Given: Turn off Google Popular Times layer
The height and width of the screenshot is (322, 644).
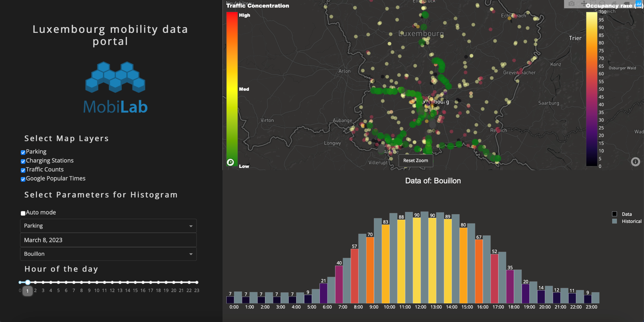Looking at the screenshot, I should [x=23, y=179].
